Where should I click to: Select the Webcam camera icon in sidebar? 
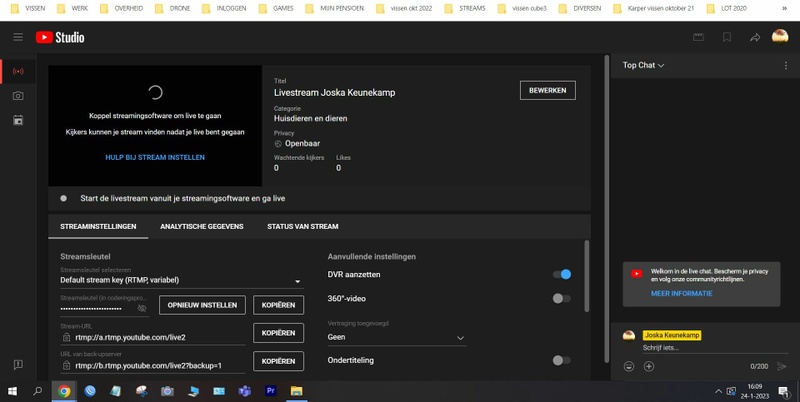[x=18, y=96]
